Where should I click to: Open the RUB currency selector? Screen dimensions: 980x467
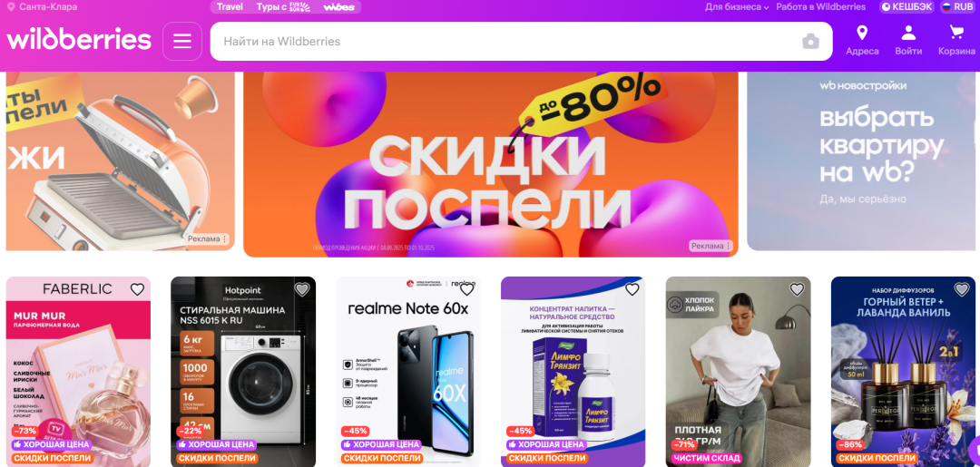tap(957, 7)
